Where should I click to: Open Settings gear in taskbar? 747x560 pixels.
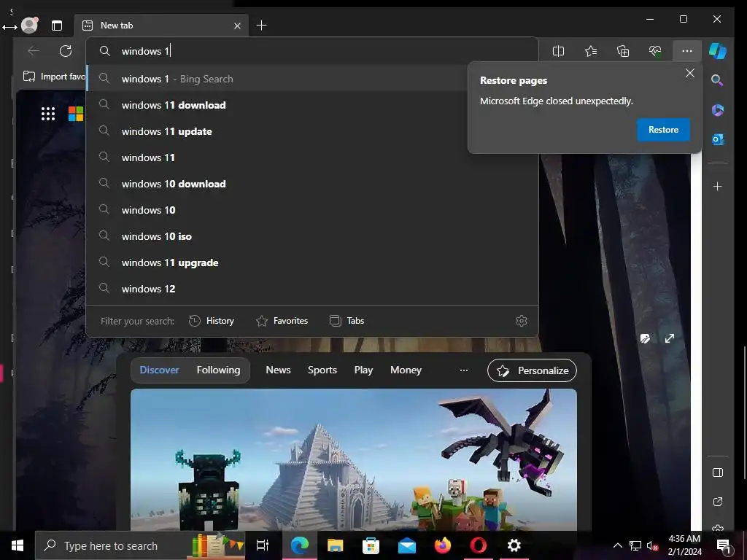point(514,545)
